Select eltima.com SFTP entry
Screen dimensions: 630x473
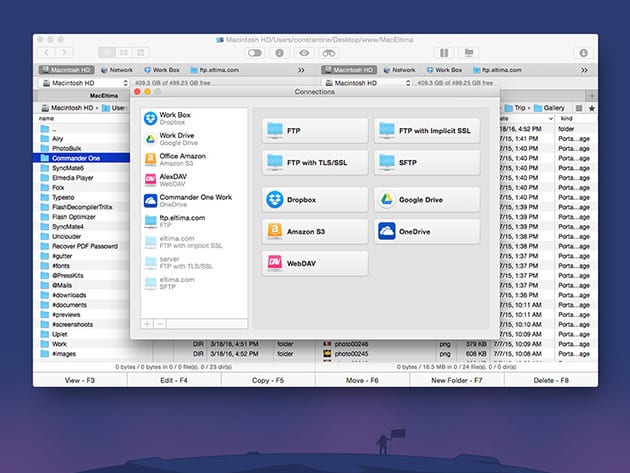tap(194, 283)
